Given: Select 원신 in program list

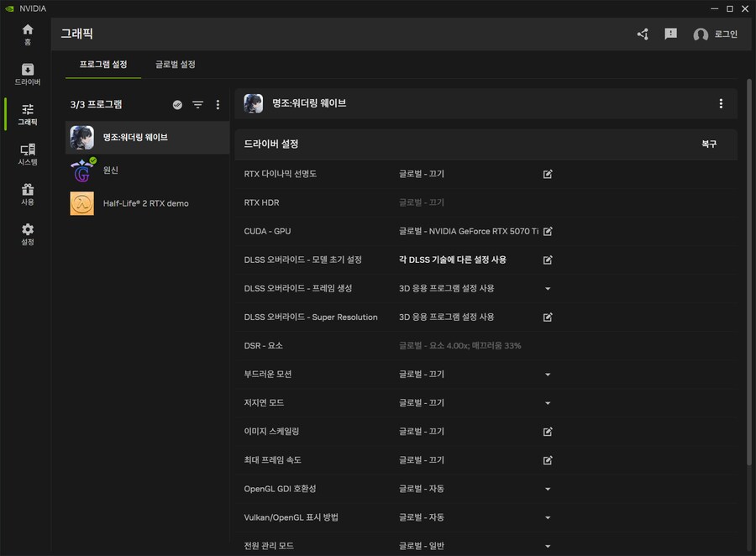Looking at the screenshot, I should pos(148,170).
